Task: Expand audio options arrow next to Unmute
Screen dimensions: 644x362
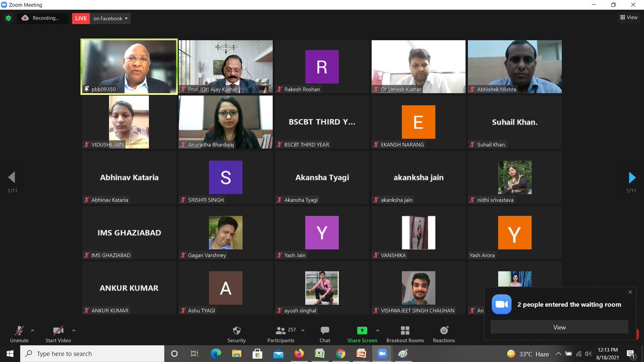Action: pyautogui.click(x=33, y=330)
